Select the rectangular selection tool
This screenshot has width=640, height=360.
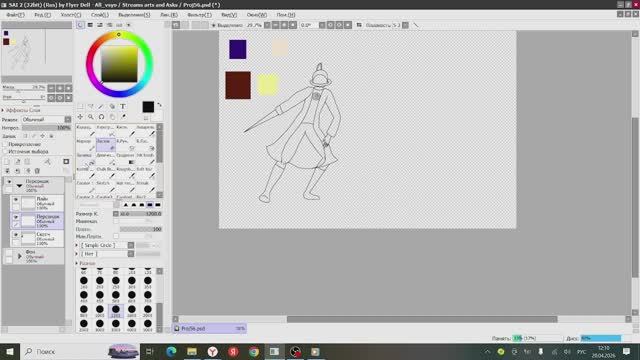(x=80, y=107)
